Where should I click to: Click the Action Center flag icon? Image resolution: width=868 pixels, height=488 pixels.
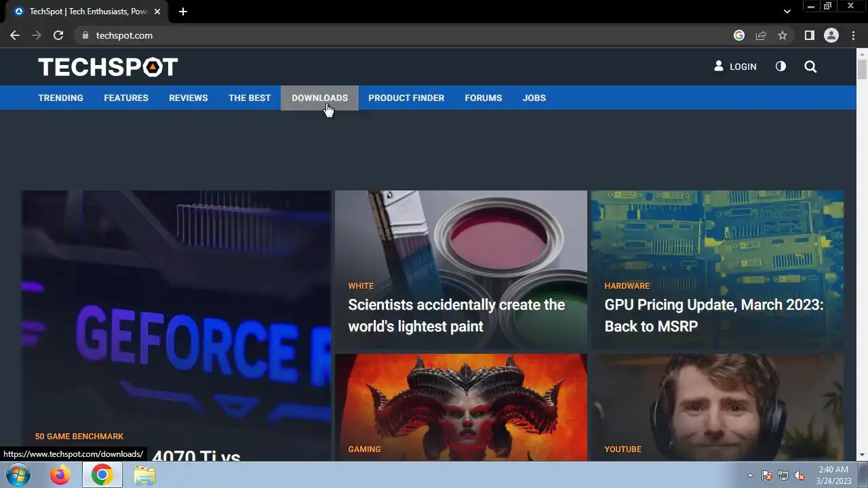[767, 475]
